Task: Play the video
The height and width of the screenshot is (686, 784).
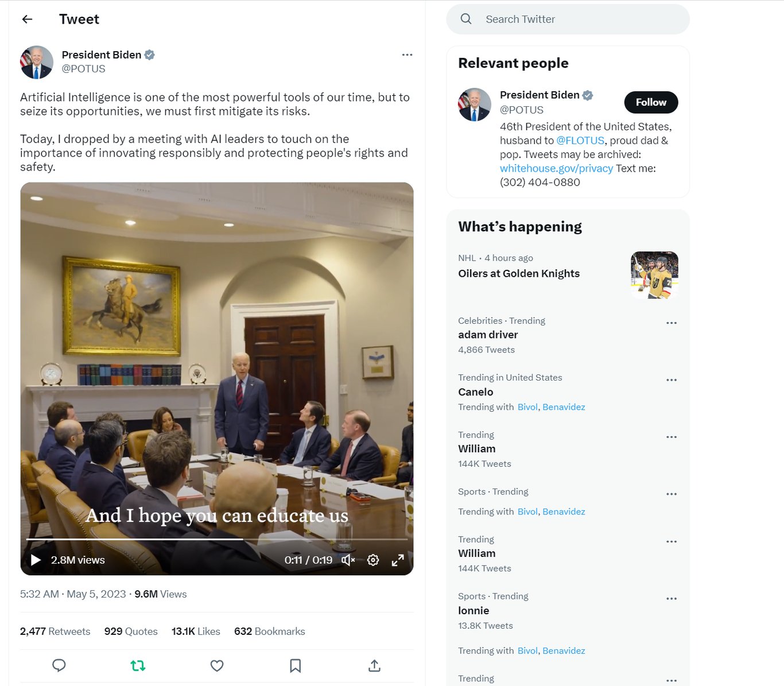Action: pyautogui.click(x=36, y=560)
